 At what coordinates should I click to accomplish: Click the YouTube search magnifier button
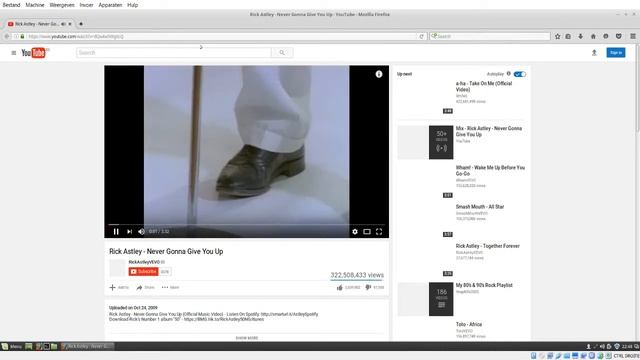282,53
